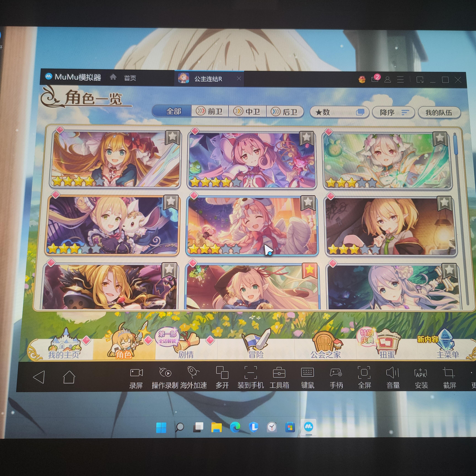Click the gift box icon in title bar
The height and width of the screenshot is (476, 476).
362,79
